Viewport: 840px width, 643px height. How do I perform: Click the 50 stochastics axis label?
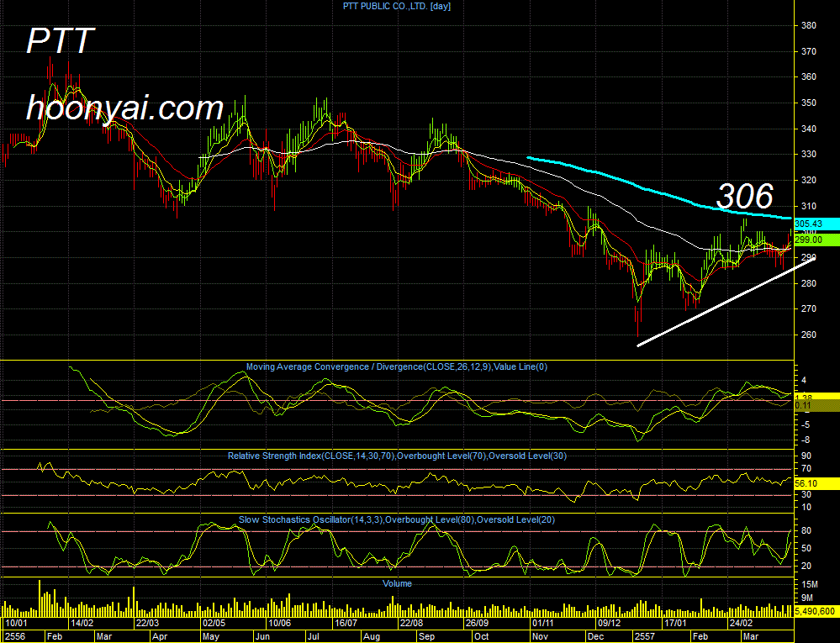tap(806, 548)
